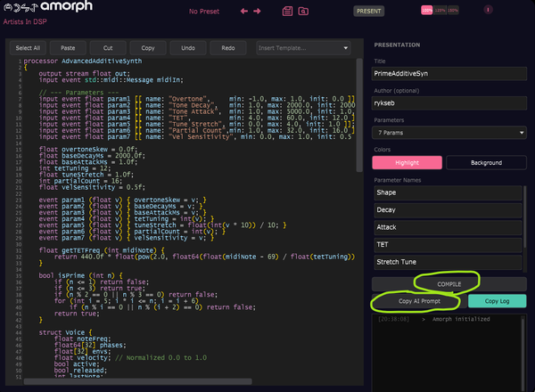535x392 pixels.
Task: Click the amorph logo
Action: [48, 7]
